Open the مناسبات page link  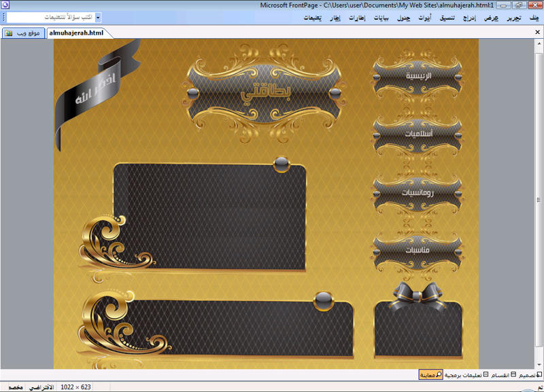[x=418, y=250]
